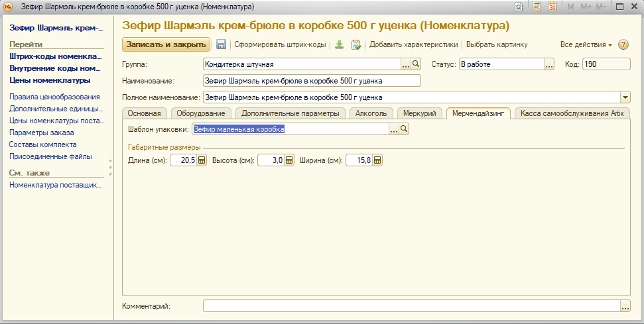Open the calculator for Ширина (см) field
644x324 pixels.
click(377, 160)
